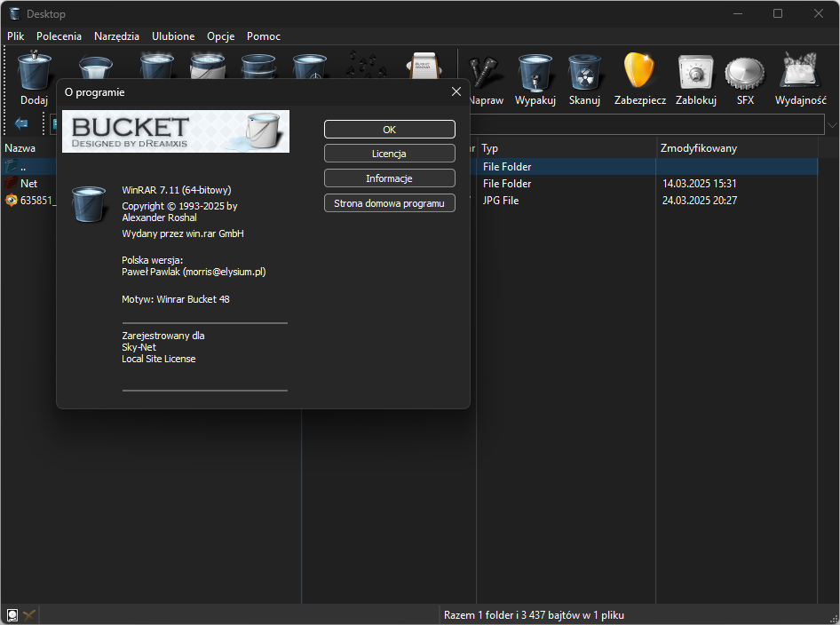The width and height of the screenshot is (840, 625).
Task: Click the WinRAR title bar app icon
Action: tap(14, 14)
